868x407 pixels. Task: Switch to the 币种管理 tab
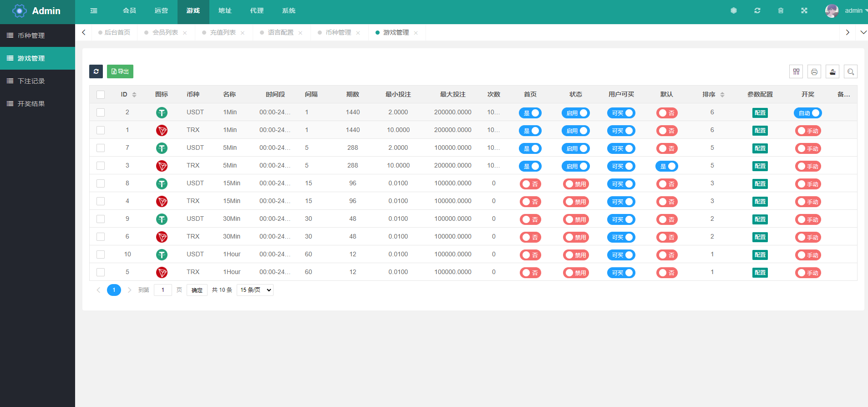coord(338,33)
